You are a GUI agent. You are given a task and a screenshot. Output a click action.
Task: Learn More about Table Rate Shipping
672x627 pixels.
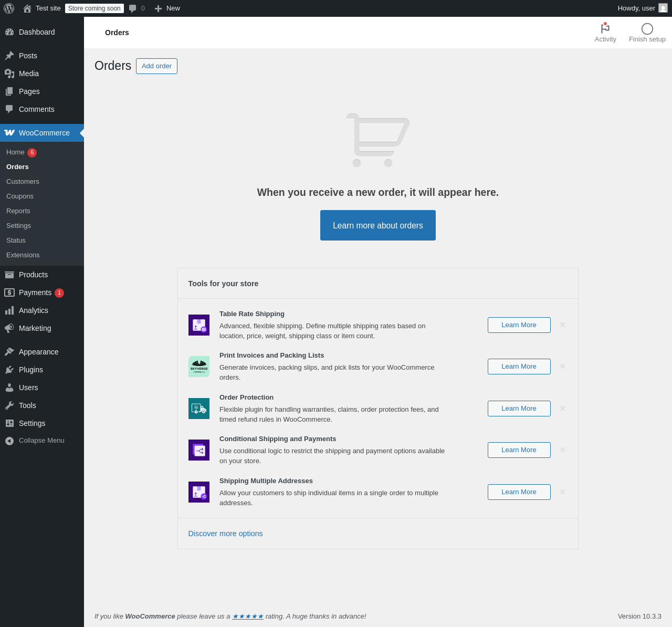519,325
